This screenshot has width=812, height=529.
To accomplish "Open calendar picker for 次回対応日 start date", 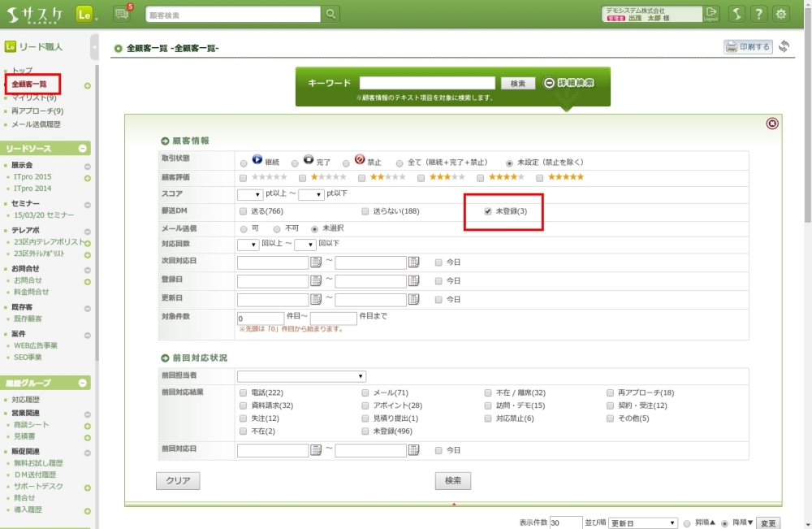I will [x=316, y=262].
